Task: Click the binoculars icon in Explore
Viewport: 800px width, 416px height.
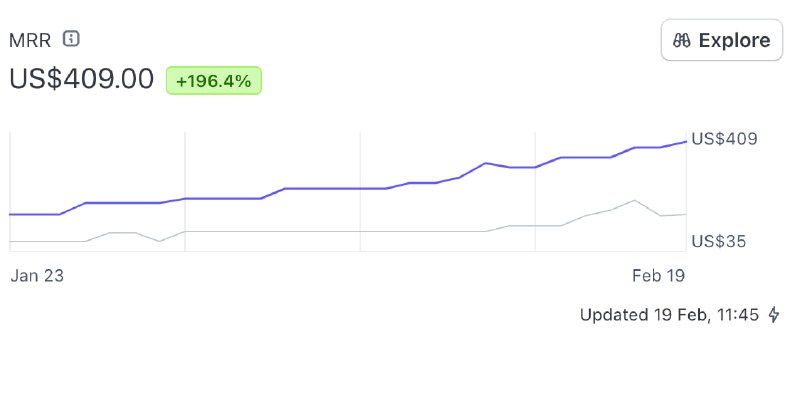Action: click(x=682, y=40)
